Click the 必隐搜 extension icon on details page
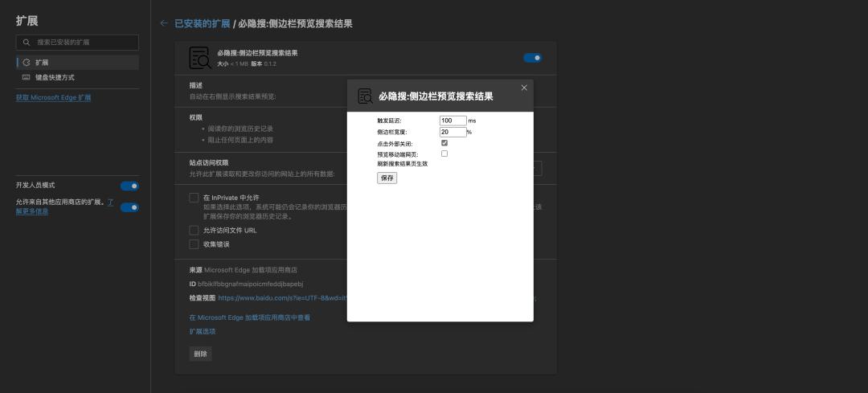This screenshot has height=393, width=868. (200, 58)
